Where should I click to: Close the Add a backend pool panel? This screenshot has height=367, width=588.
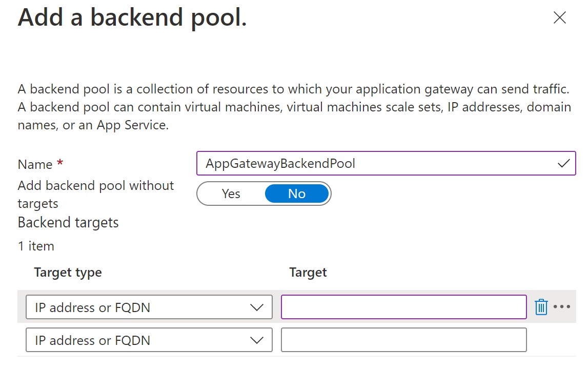tap(560, 18)
